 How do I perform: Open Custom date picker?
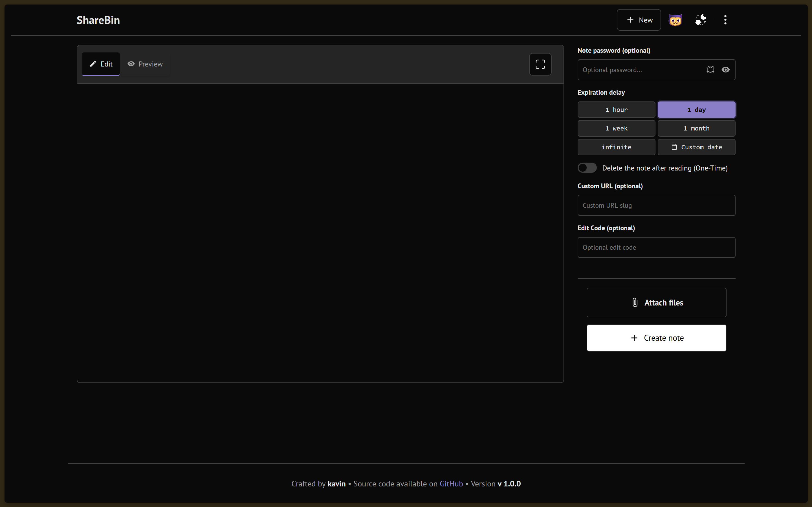coord(697,147)
